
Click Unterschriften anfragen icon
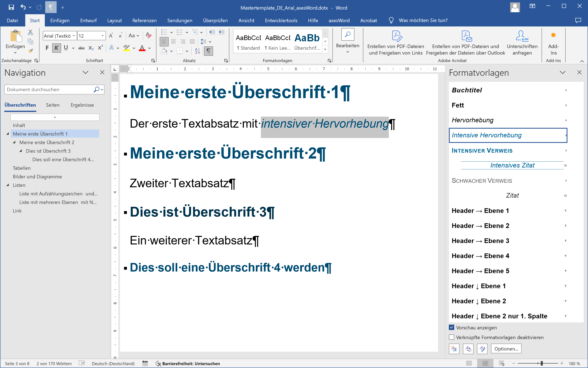point(522,36)
